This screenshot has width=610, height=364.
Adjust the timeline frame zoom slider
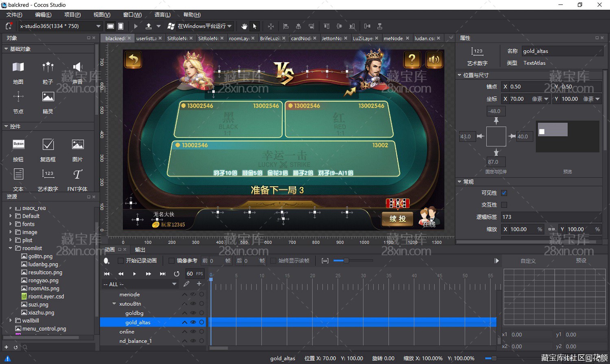(x=346, y=261)
